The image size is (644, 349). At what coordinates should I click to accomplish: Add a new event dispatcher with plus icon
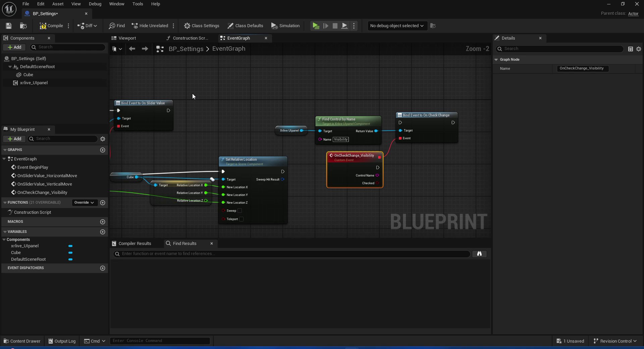103,268
